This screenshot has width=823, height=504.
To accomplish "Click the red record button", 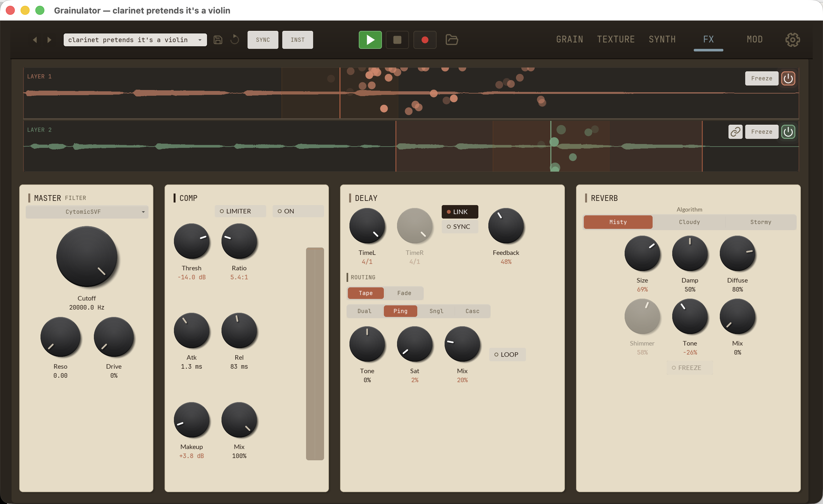I will (x=425, y=40).
